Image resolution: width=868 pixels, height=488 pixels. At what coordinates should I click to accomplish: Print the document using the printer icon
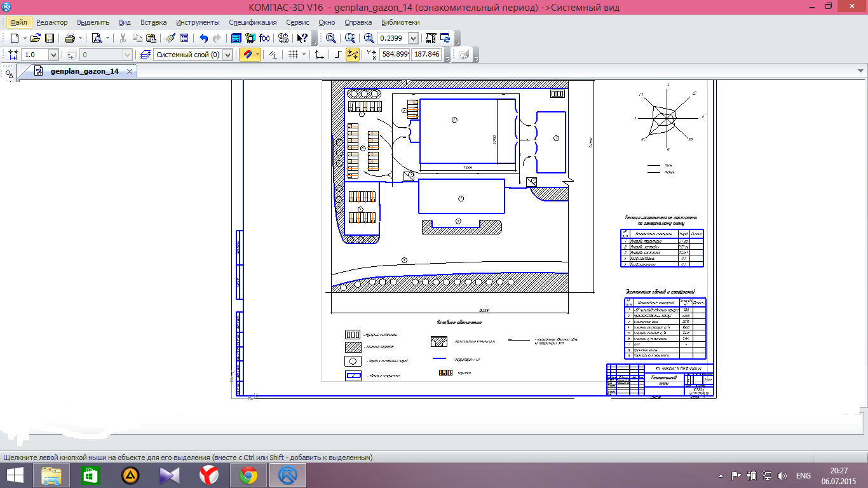point(70,38)
